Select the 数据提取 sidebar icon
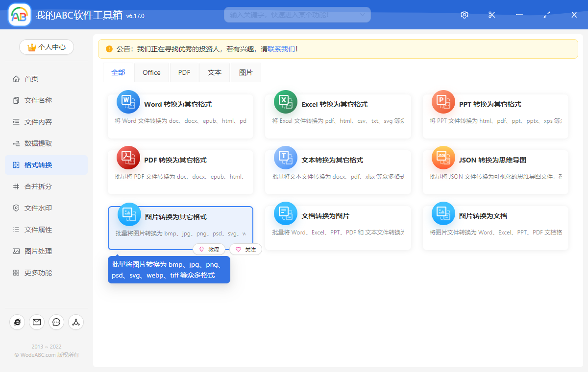The image size is (588, 372). pos(17,143)
